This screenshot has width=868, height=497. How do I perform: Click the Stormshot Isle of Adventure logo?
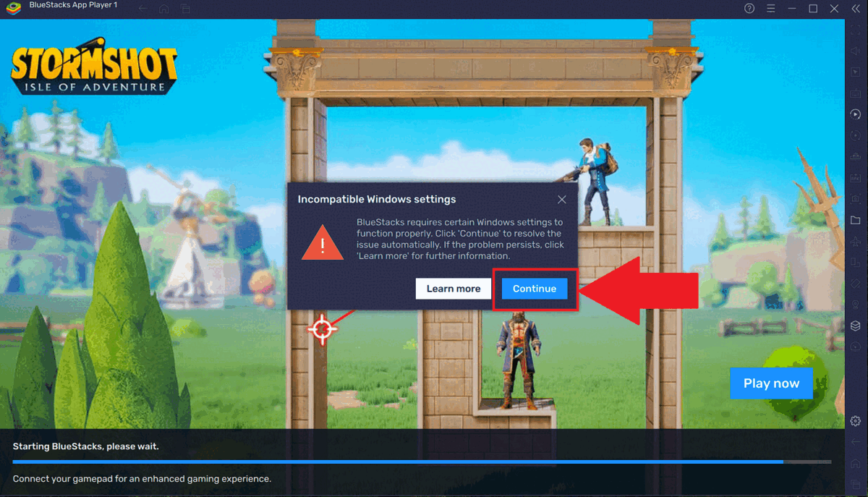click(93, 69)
